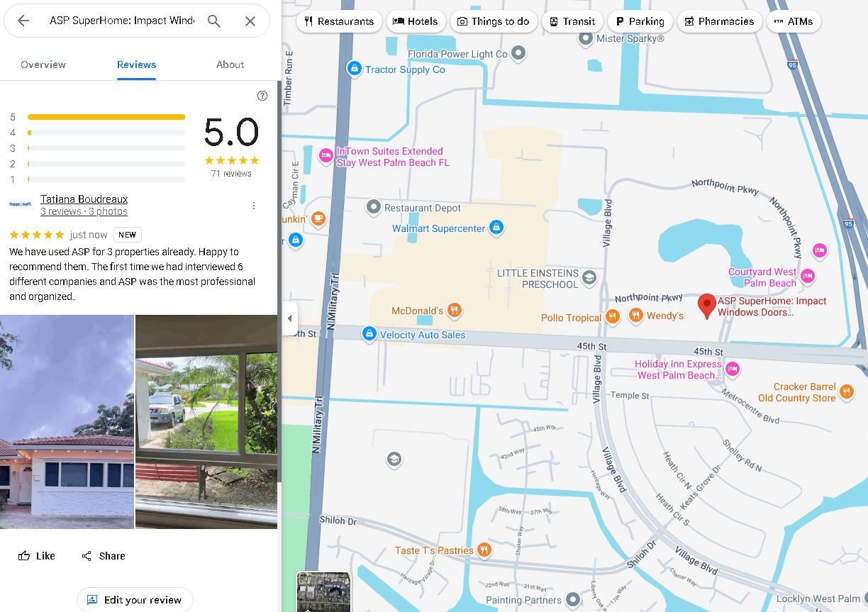Click the Florida Power Light Co marker

[x=519, y=53]
